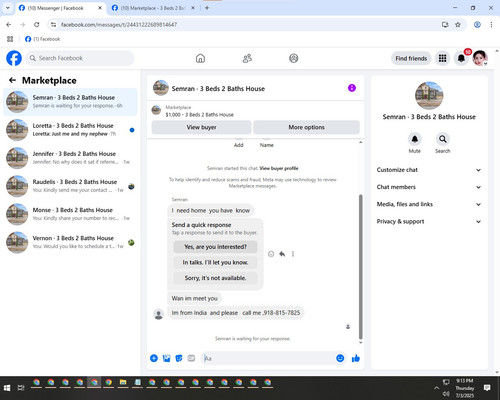This screenshot has width=500, height=400.
Task: Open View buyer profile link
Action: click(x=279, y=168)
